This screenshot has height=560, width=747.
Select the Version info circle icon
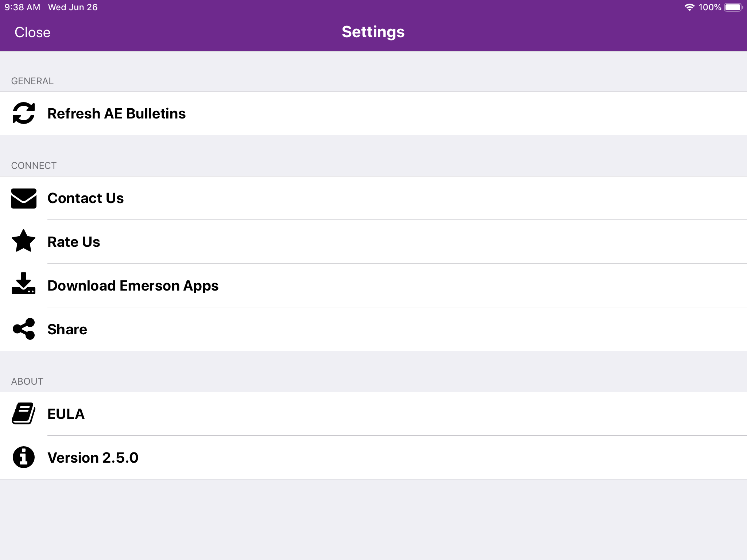pos(23,457)
